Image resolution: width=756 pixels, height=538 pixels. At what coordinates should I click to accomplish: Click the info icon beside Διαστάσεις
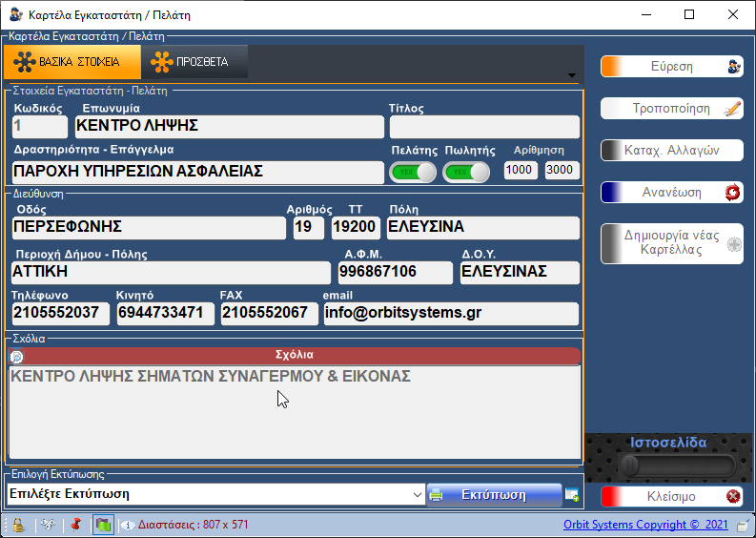coord(127,525)
